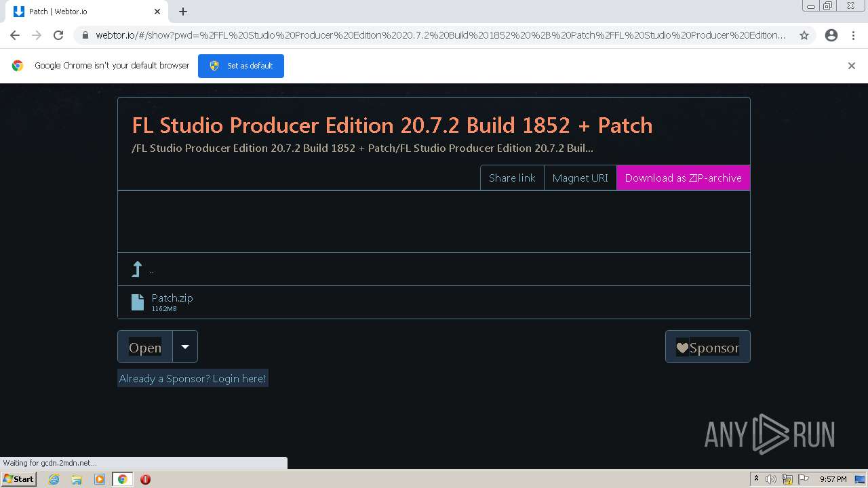
Task: Click the browser forward arrow
Action: [x=37, y=35]
